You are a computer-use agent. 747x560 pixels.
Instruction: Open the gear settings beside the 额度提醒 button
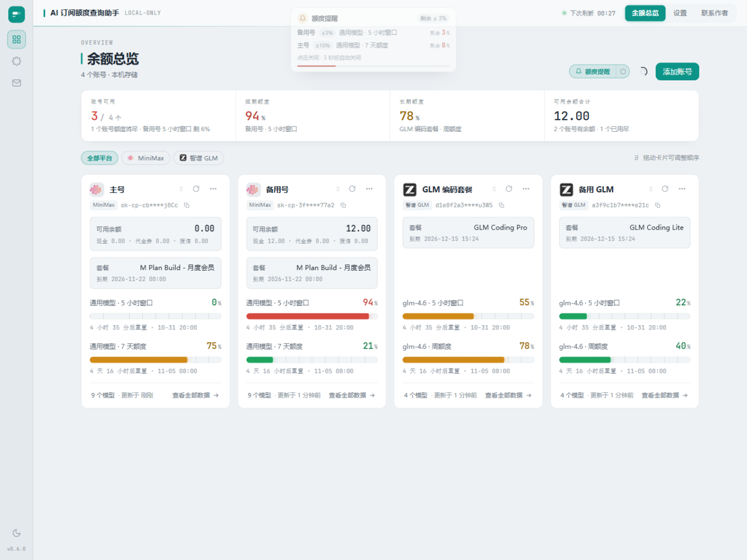(x=623, y=72)
